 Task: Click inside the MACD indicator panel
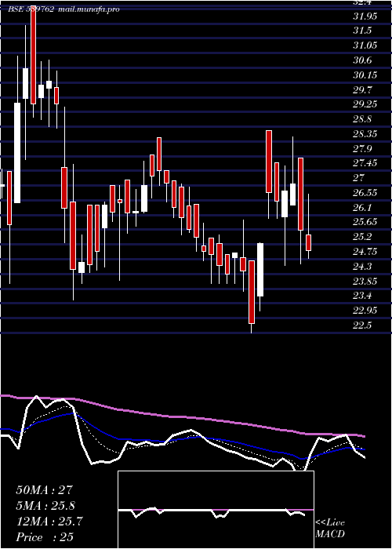click(216, 510)
